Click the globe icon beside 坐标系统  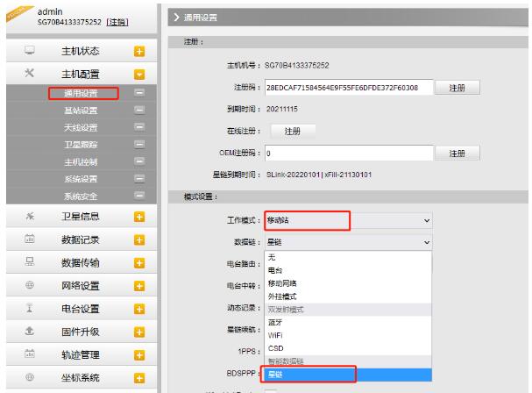point(30,376)
